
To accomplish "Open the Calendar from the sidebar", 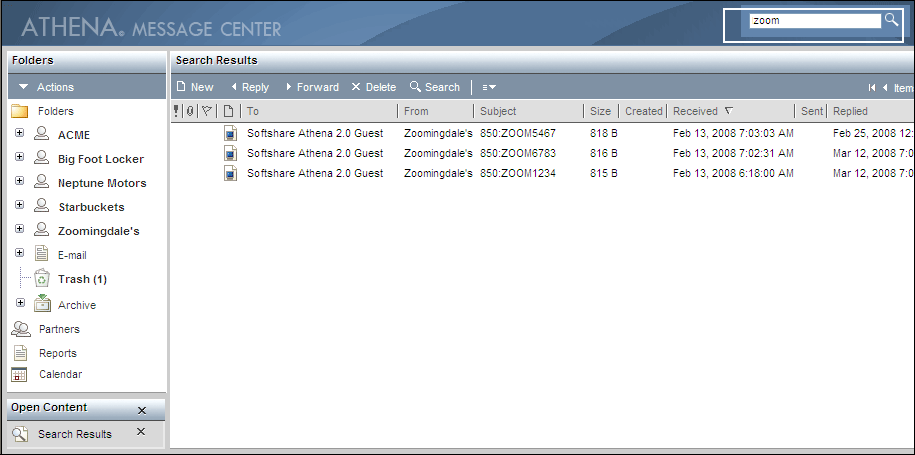I will (60, 375).
